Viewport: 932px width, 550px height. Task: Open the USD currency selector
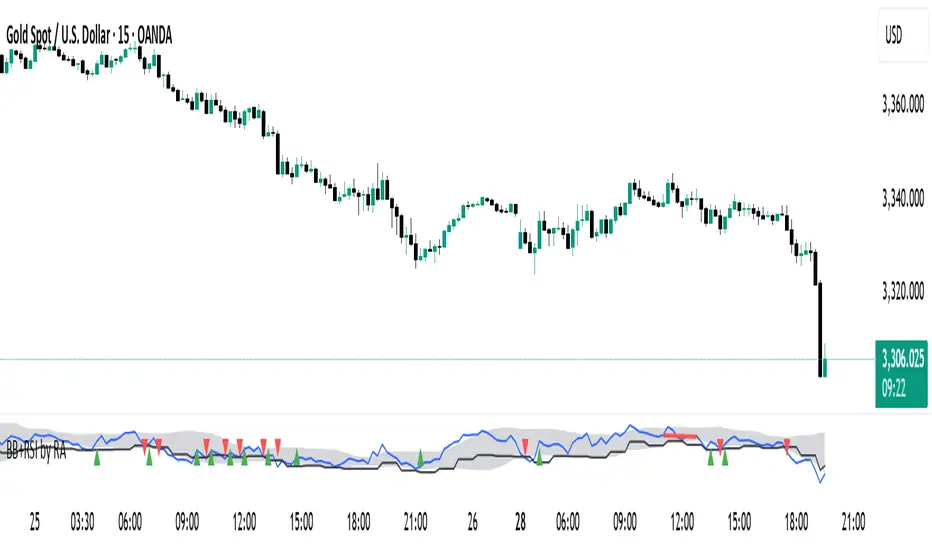coord(902,36)
